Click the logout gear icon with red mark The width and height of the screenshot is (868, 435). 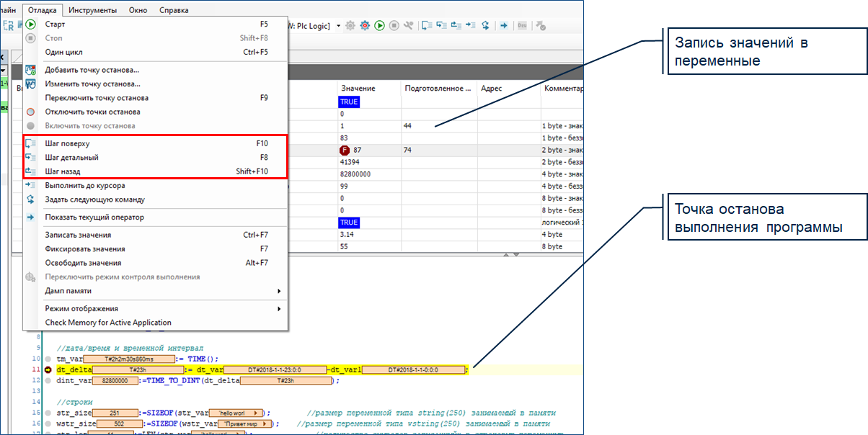click(x=365, y=26)
